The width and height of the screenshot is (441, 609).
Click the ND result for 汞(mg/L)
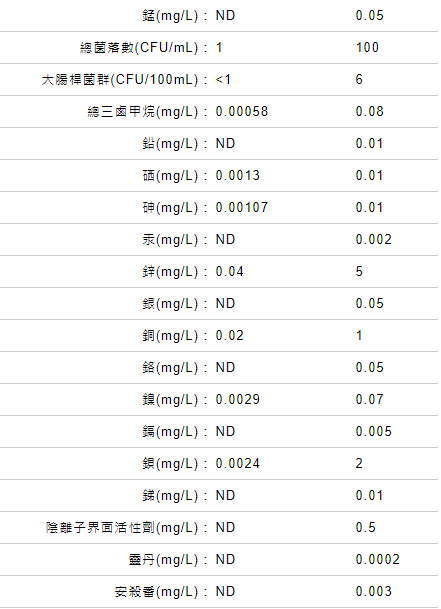(225, 240)
